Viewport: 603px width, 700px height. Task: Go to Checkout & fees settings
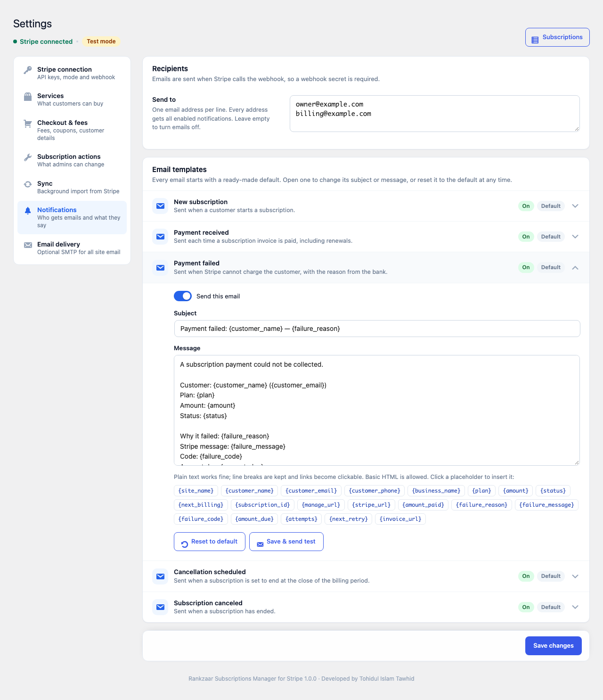pyautogui.click(x=72, y=130)
